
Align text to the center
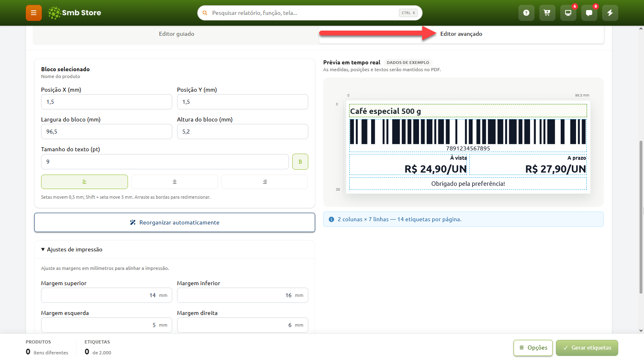tap(175, 182)
